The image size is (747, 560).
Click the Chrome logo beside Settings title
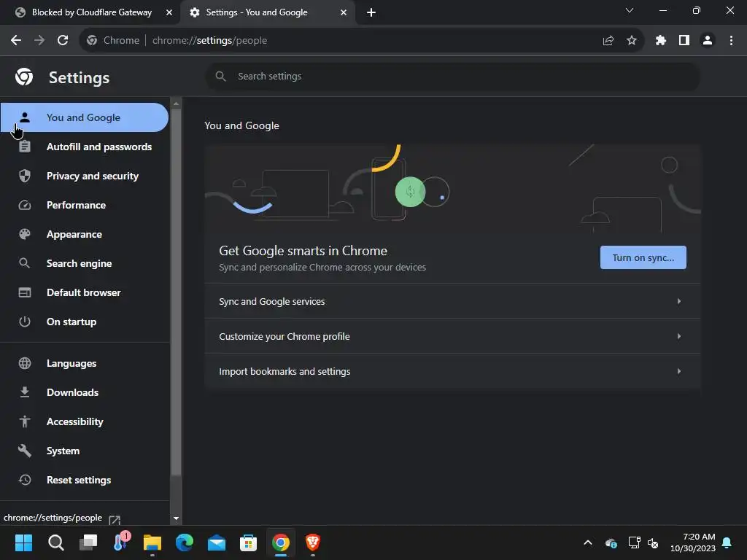point(24,77)
